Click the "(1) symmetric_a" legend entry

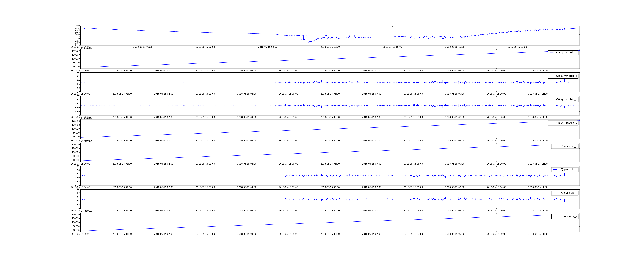point(563,53)
